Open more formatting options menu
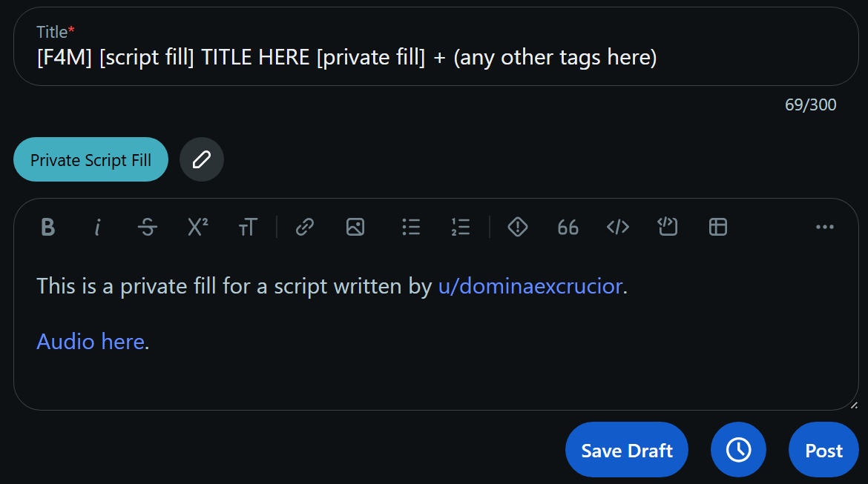Viewport: 868px width, 484px height. 825,228
